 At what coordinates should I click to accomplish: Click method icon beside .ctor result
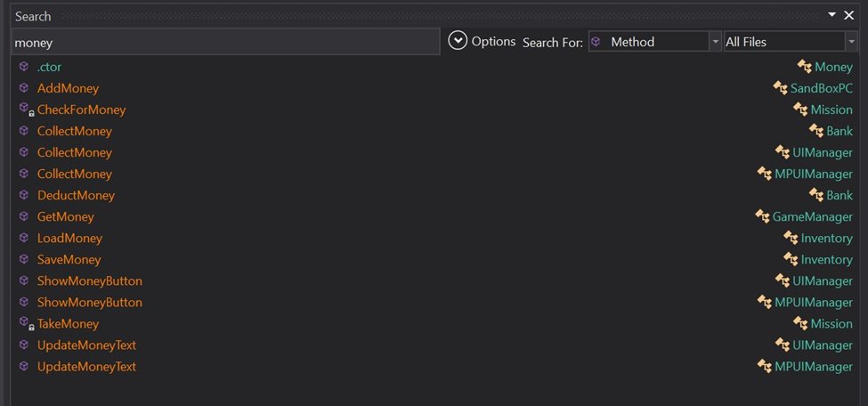tap(23, 67)
